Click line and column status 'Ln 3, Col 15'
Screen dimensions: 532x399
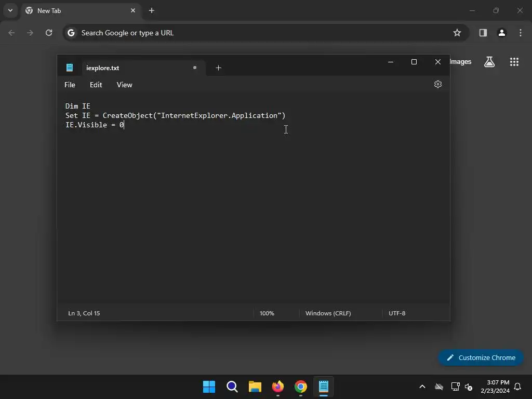coord(84,313)
